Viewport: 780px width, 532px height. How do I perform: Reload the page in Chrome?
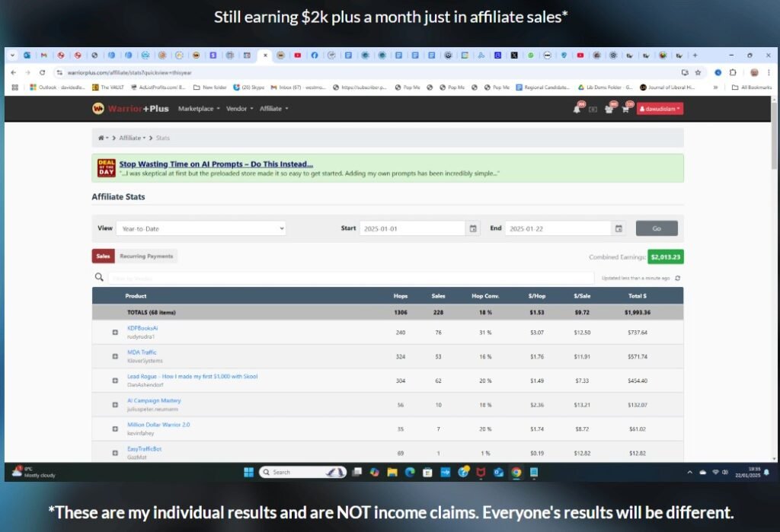click(43, 72)
